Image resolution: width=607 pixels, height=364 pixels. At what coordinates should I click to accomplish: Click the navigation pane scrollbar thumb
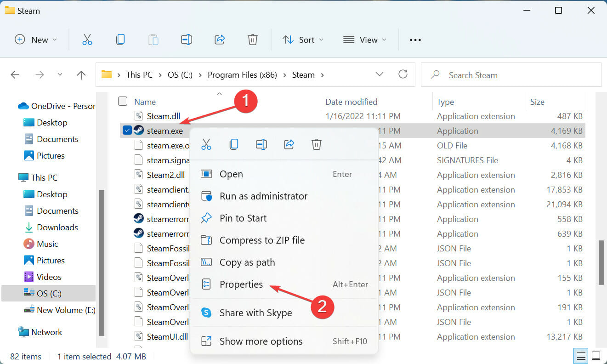click(x=102, y=263)
